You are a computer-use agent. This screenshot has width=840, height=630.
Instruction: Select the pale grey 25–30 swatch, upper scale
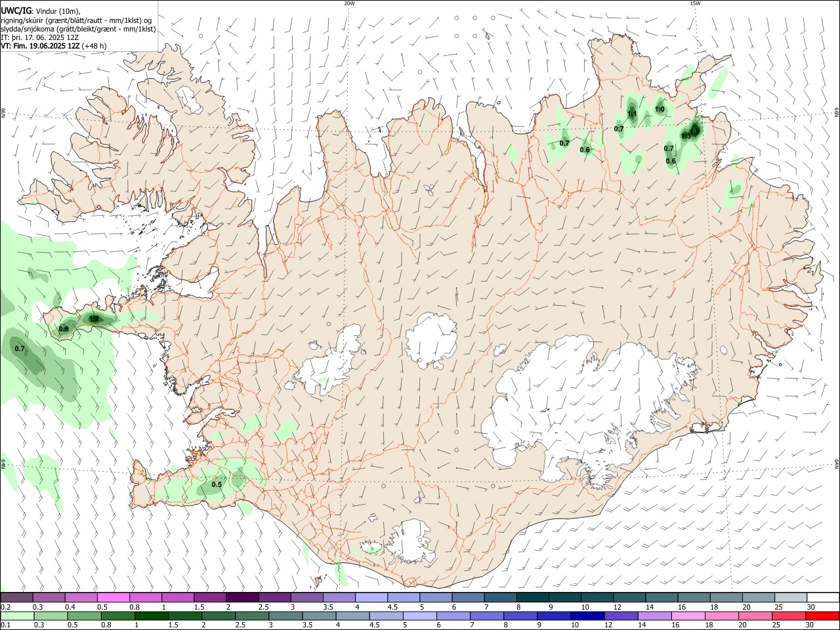[791, 598]
